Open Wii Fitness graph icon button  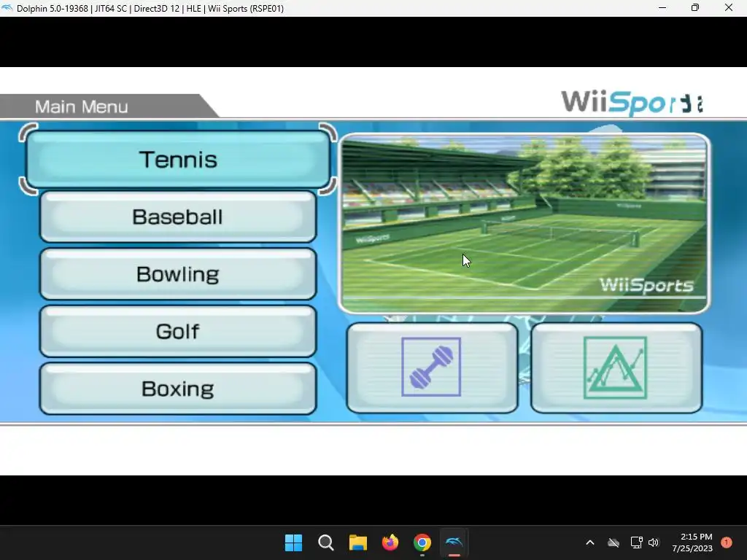(616, 367)
